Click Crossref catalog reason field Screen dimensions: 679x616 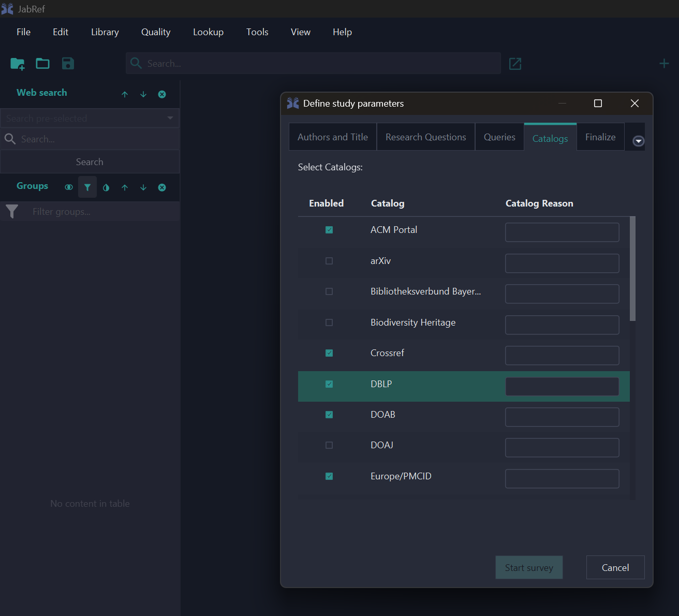pos(562,355)
